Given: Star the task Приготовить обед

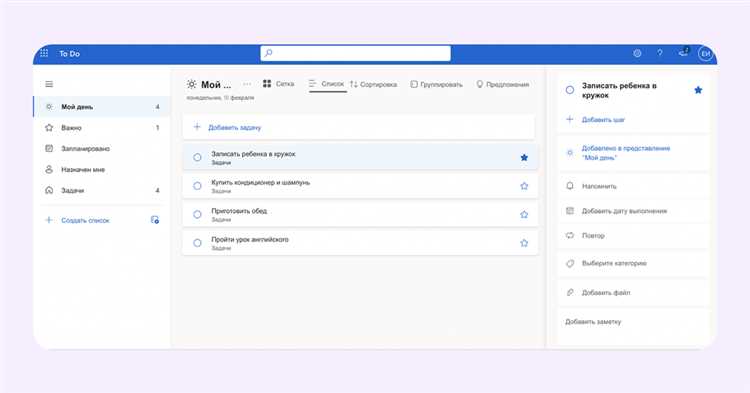Looking at the screenshot, I should point(524,215).
